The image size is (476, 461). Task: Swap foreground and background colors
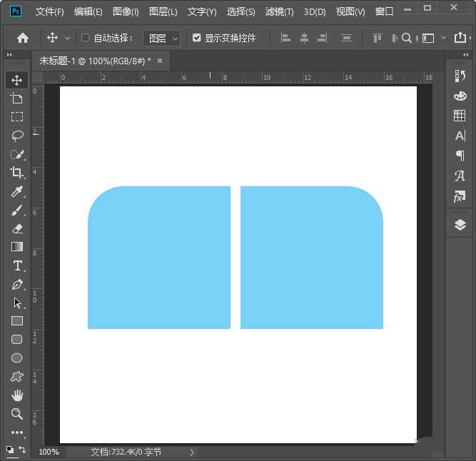coord(22,449)
